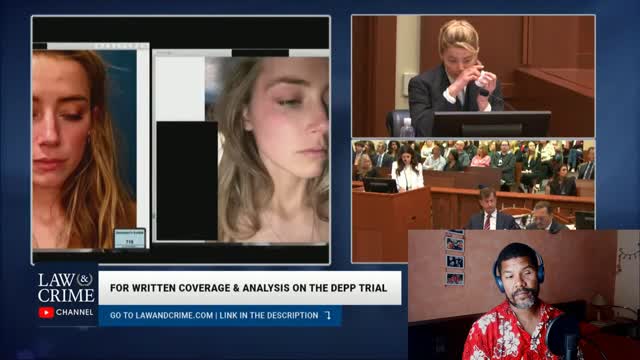This screenshot has width=640, height=360.
Task: Click the Law & Crime logo
Action: pyautogui.click(x=66, y=288)
